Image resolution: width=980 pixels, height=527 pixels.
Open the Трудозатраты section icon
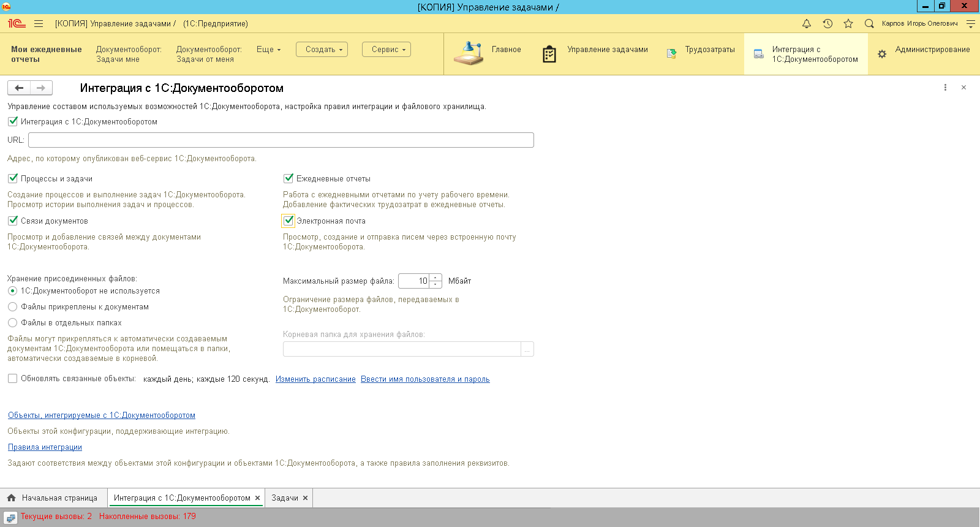tap(672, 53)
